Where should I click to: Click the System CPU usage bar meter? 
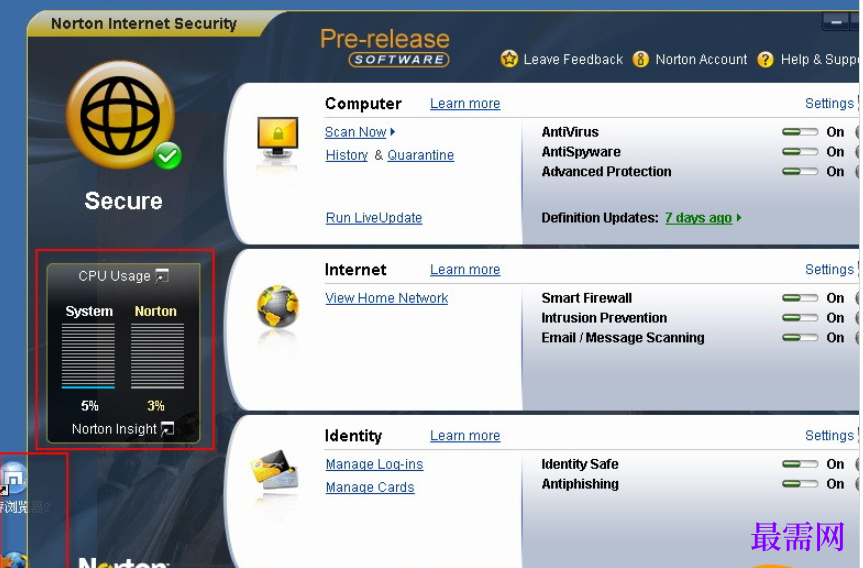88,356
